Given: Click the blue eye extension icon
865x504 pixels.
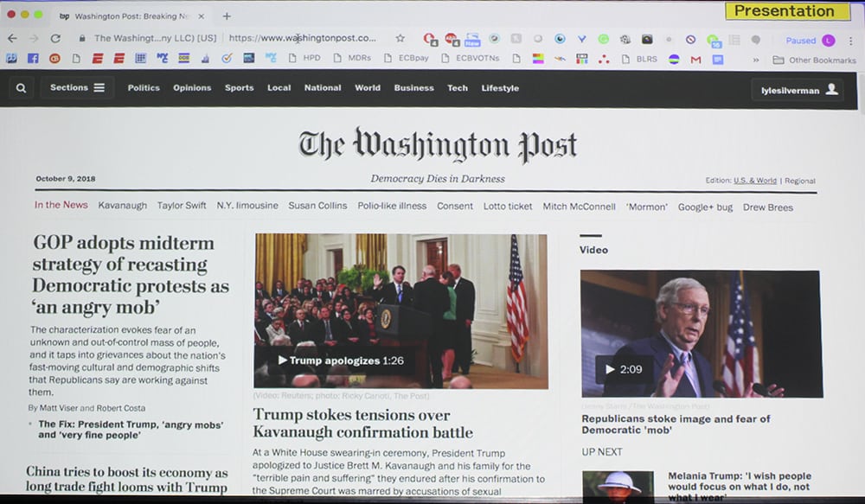Looking at the screenshot, I should [x=560, y=39].
